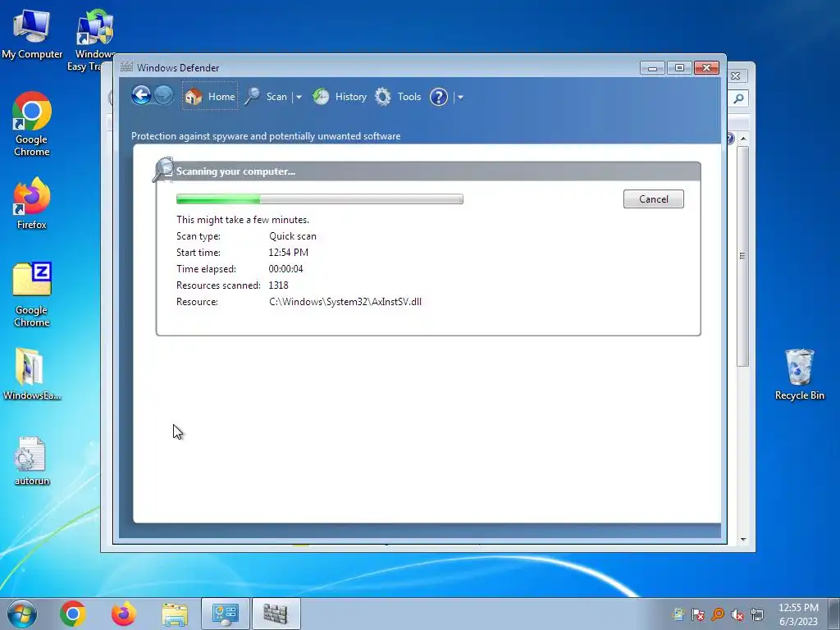Viewport: 840px width, 630px height.
Task: Select the zipped Google Chrome folder icon
Action: pyautogui.click(x=32, y=294)
